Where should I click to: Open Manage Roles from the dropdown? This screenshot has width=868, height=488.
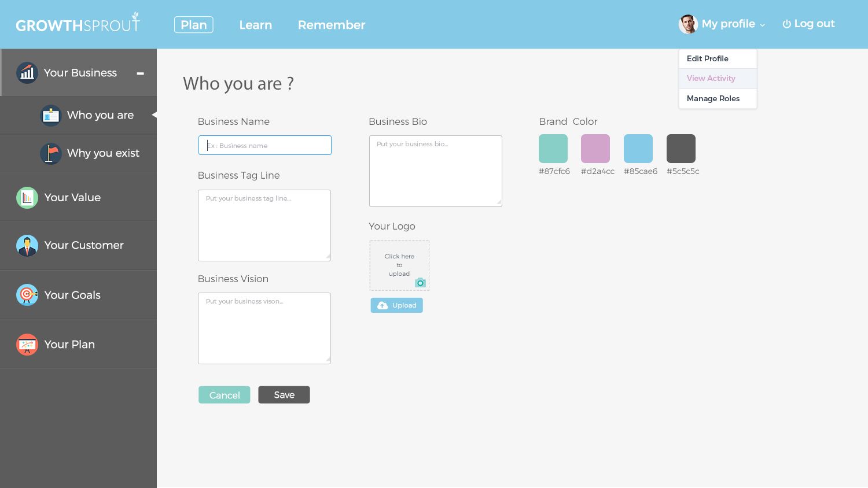point(718,98)
